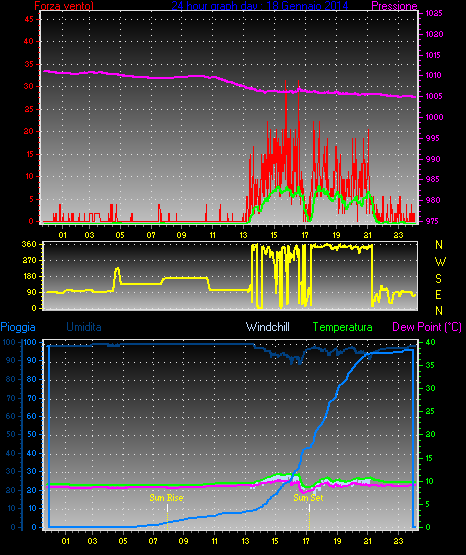Viewport: 466px width, 555px height.
Task: Click the red '45' wind speed axis value
Action: coord(29,19)
